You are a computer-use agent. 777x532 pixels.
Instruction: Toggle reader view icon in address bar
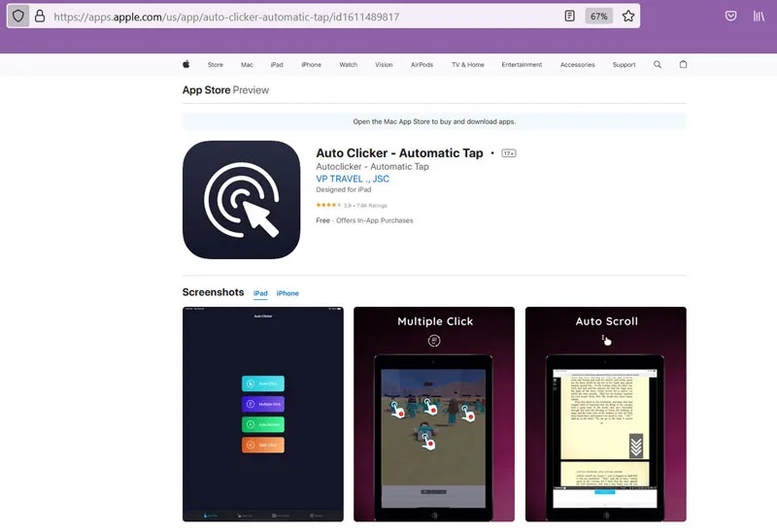570,17
